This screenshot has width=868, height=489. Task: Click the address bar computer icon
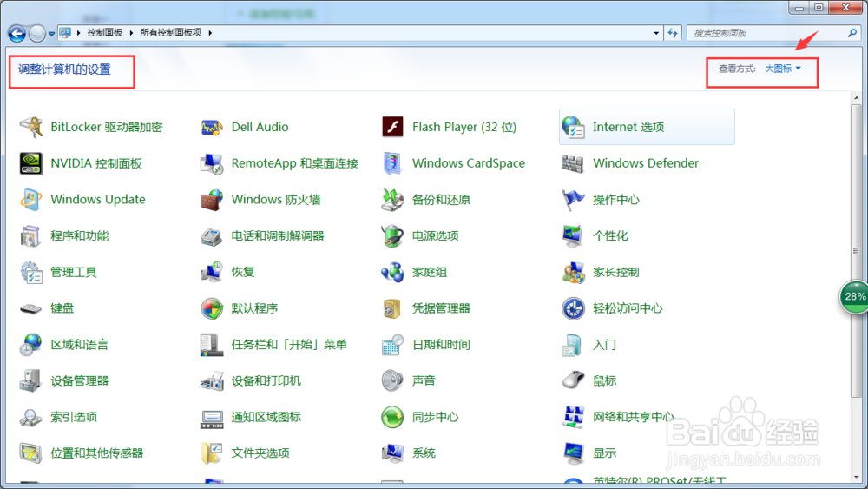pos(65,33)
